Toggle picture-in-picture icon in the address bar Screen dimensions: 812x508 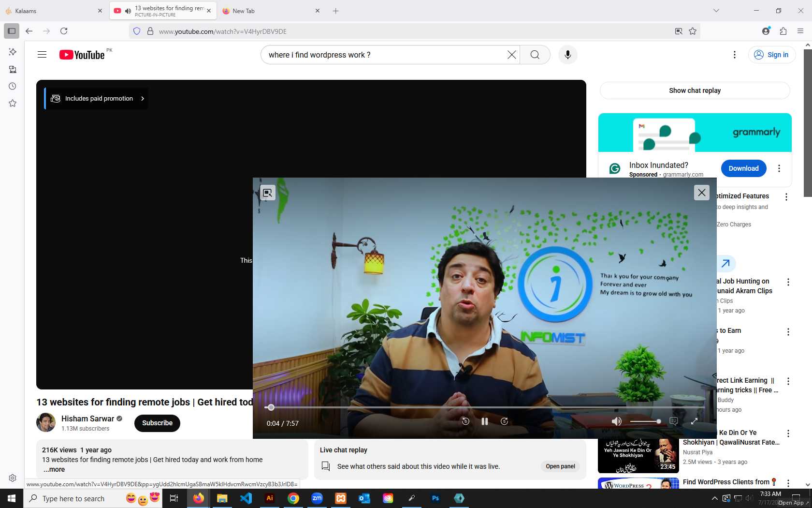[679, 31]
